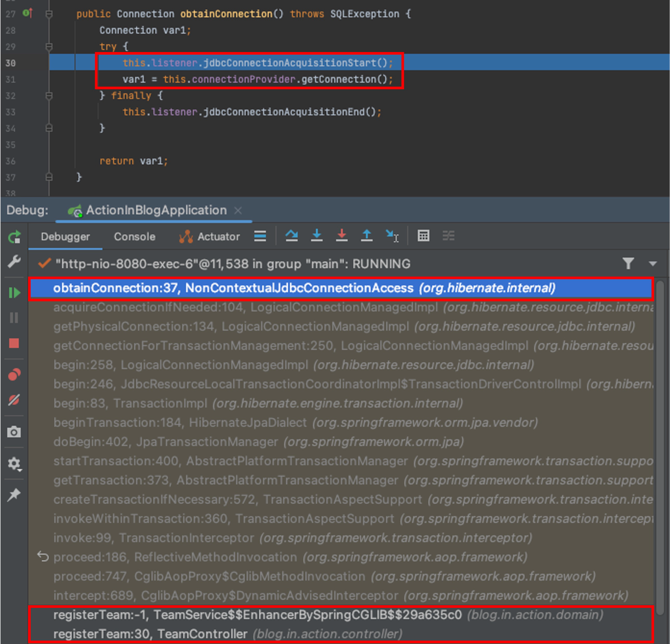670x644 pixels.
Task: Click the Rerun debug session icon
Action: [14, 237]
